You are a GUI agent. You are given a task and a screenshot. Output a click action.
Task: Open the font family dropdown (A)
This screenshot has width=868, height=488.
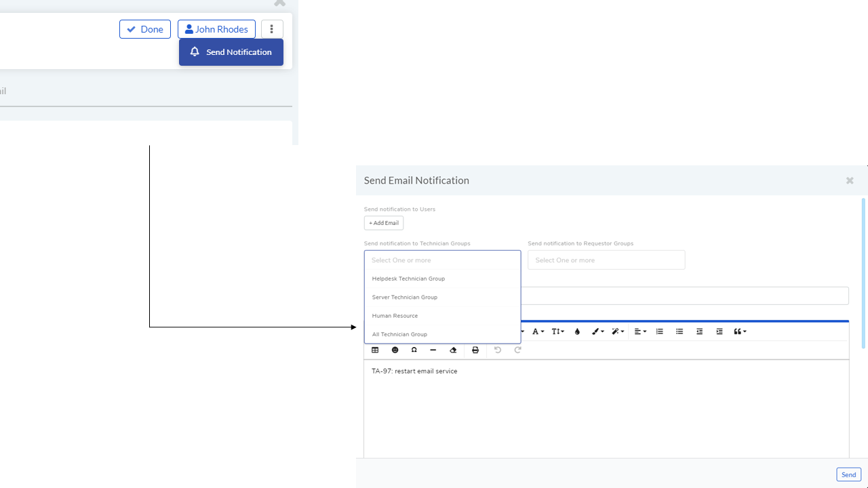(538, 331)
